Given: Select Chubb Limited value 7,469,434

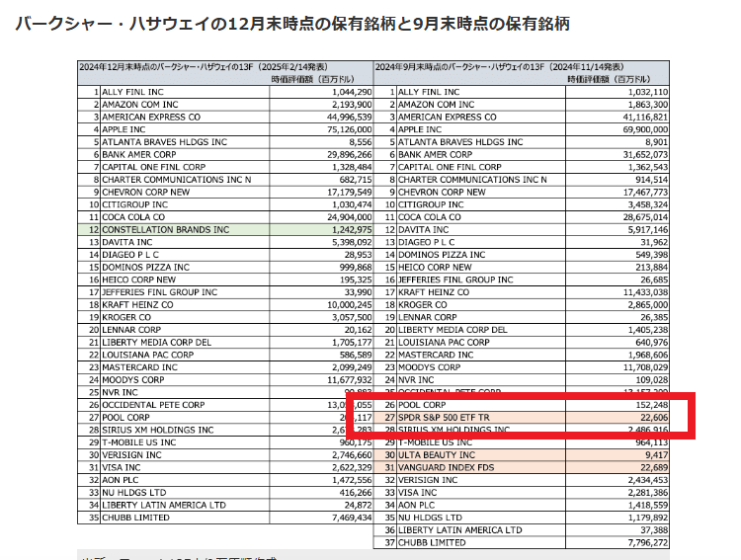Looking at the screenshot, I should 352,518.
